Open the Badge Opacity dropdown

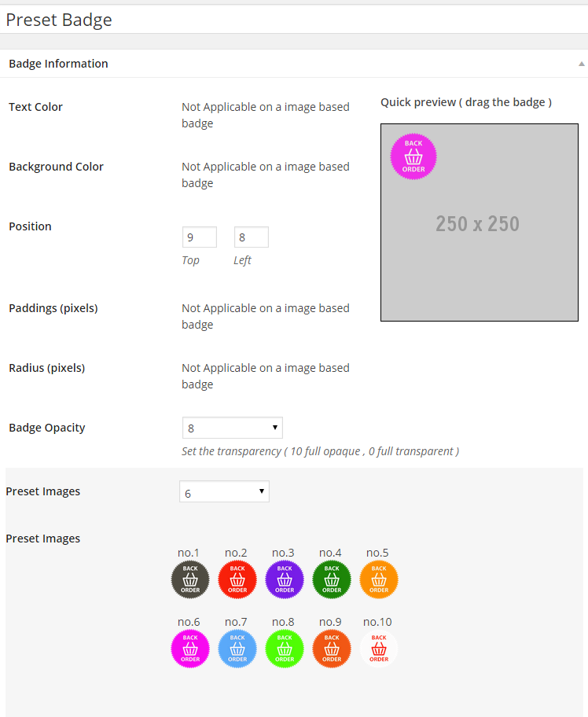232,428
